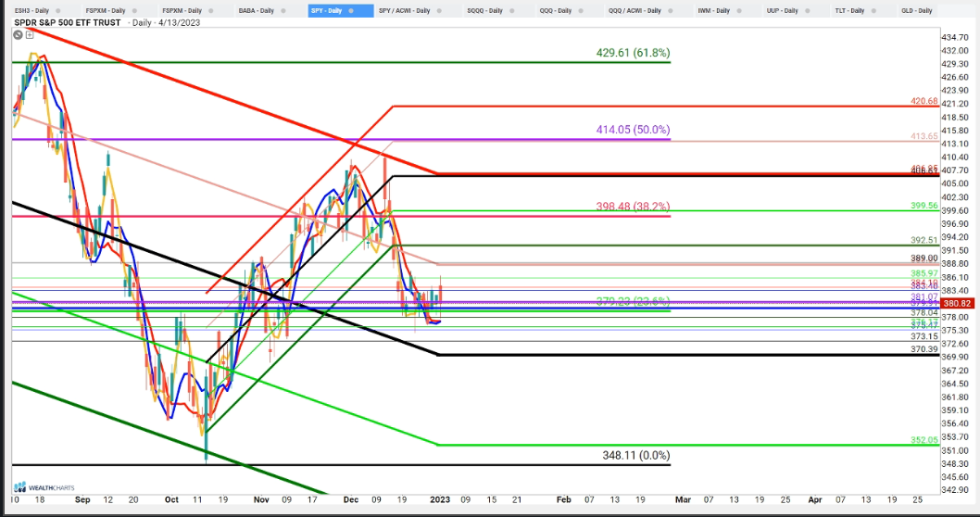Click the 413.65 pink line price label

924,135
